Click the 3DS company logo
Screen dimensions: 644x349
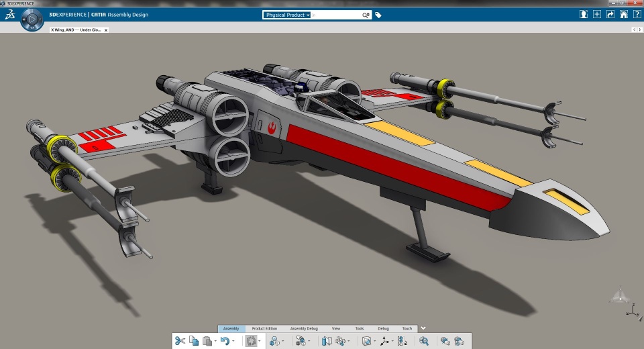click(9, 15)
